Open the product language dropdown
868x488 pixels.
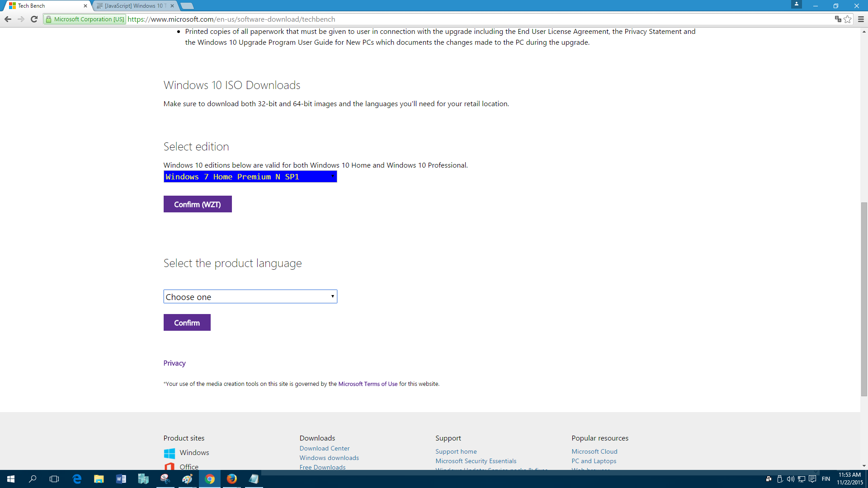tap(250, 296)
